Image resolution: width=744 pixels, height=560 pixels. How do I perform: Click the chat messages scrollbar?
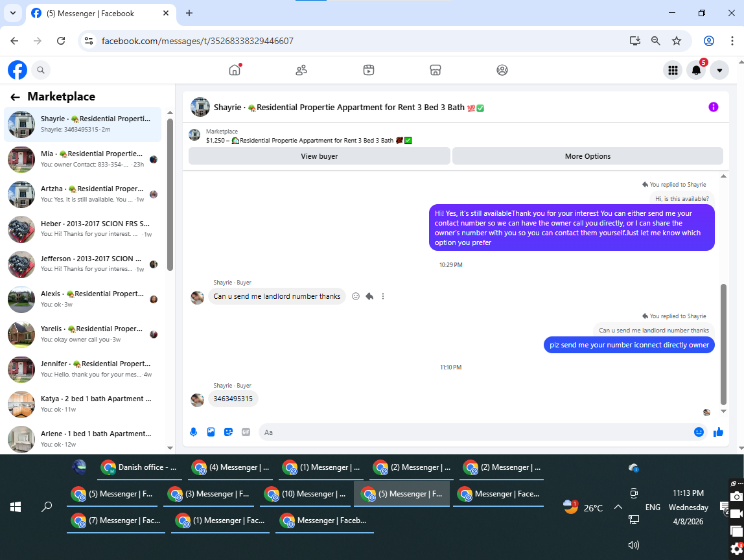pos(723,344)
